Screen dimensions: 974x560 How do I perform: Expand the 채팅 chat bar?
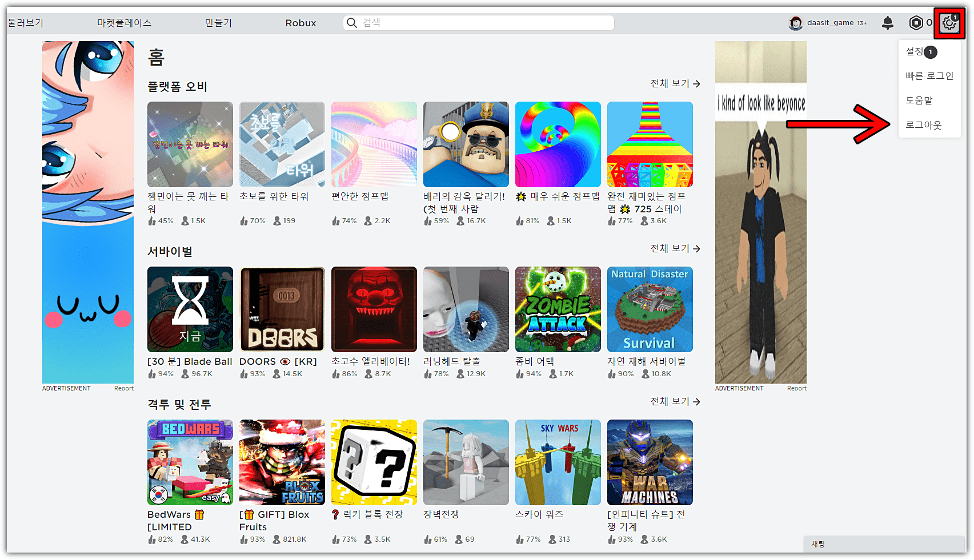[884, 544]
